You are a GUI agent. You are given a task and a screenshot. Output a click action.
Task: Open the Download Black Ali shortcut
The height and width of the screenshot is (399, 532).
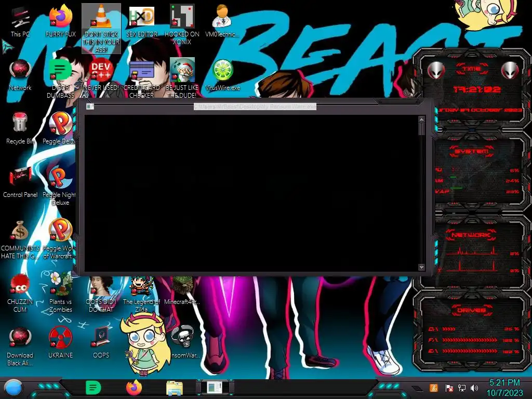pos(20,347)
